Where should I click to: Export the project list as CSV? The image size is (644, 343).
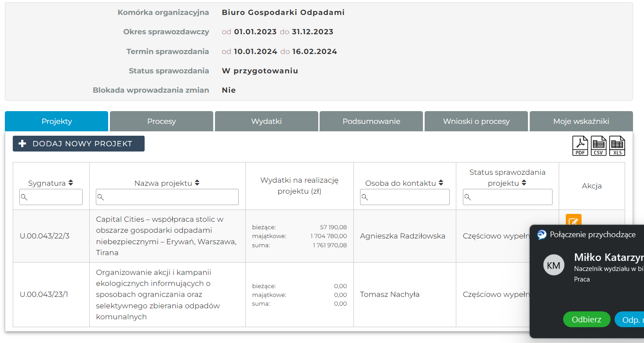tap(598, 146)
